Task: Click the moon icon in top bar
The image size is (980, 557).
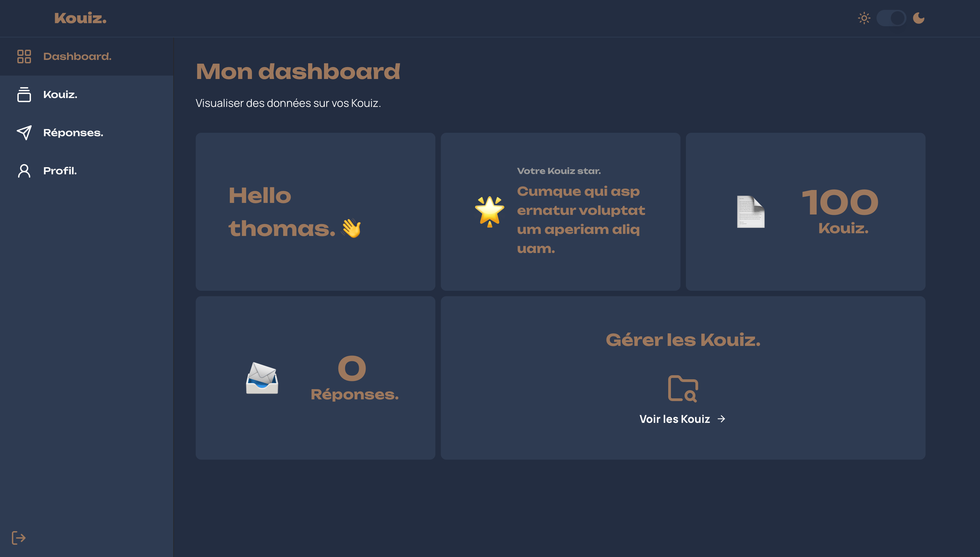Action: (918, 18)
